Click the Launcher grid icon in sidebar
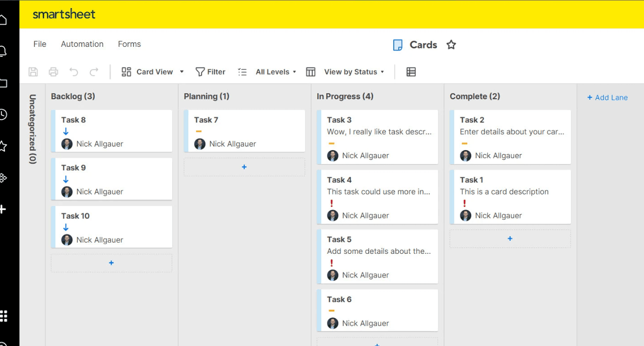This screenshot has height=346, width=644. pyautogui.click(x=4, y=316)
